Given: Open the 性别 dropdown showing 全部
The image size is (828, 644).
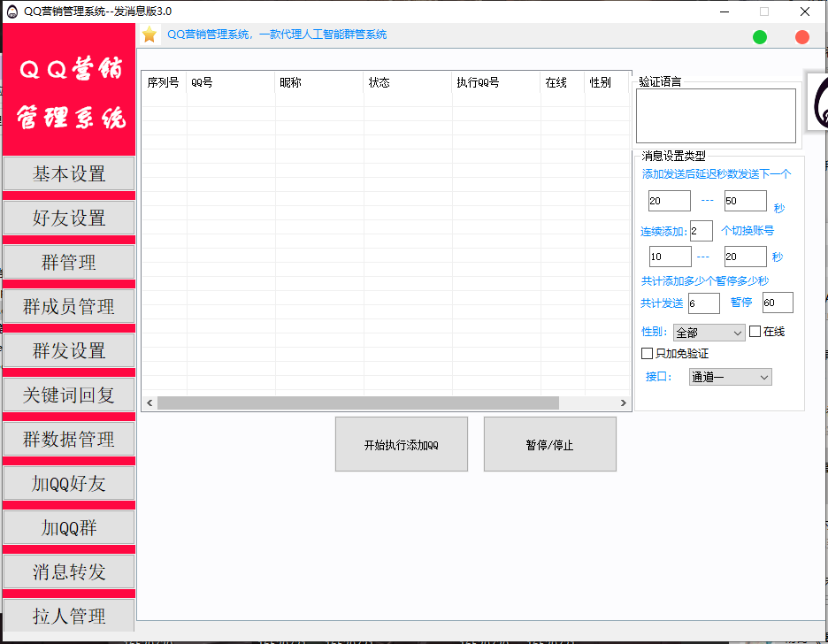Looking at the screenshot, I should point(709,333).
